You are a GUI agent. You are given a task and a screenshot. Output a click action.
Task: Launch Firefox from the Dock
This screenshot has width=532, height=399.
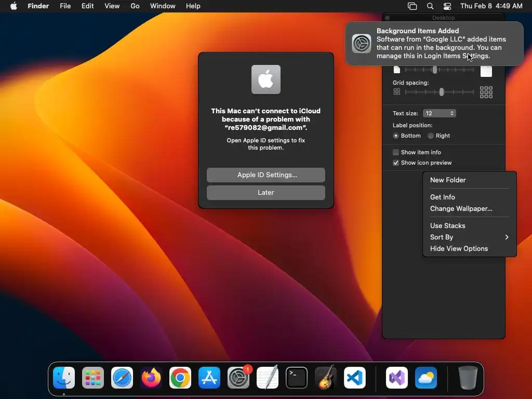coord(151,378)
